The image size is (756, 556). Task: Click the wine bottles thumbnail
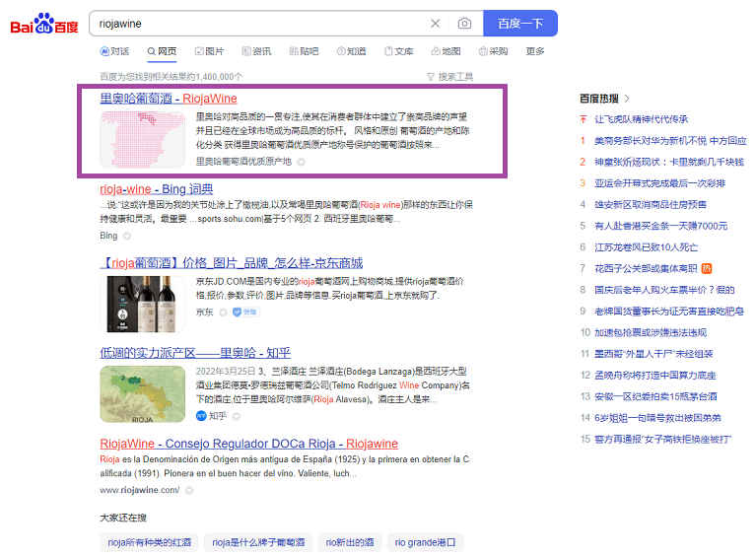[x=142, y=304]
